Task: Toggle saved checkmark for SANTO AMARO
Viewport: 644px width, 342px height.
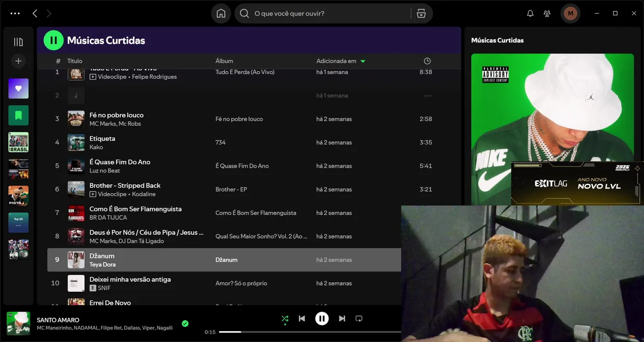Action: 185,323
